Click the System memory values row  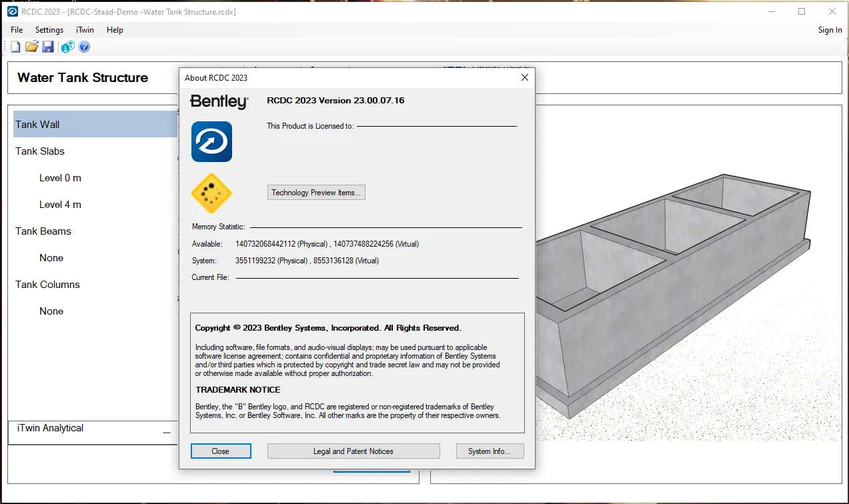click(285, 261)
